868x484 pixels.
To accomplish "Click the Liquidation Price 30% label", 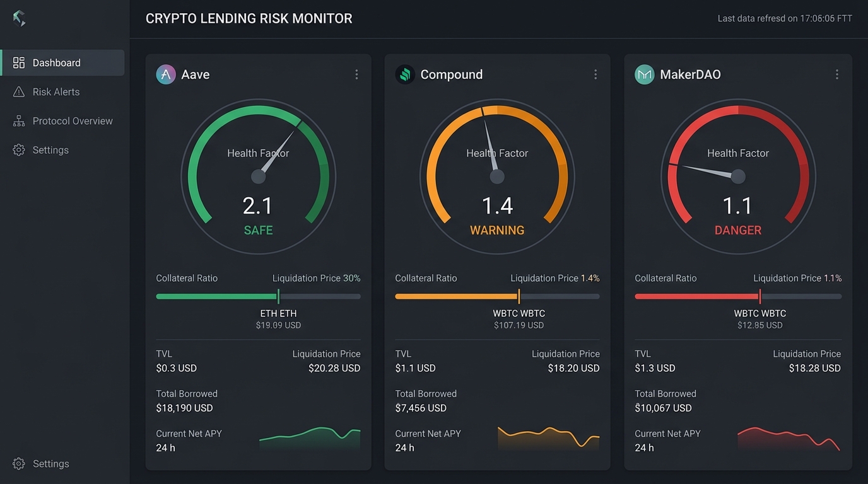I will 317,278.
